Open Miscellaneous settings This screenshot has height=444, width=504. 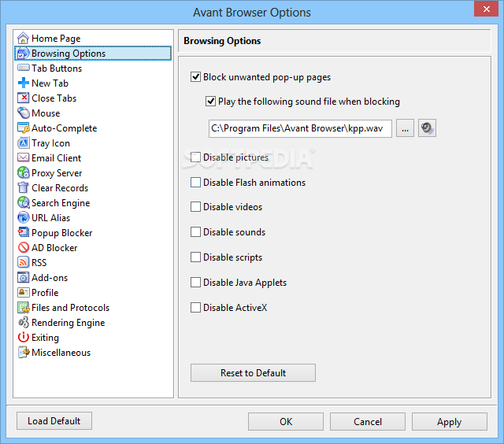(x=61, y=353)
